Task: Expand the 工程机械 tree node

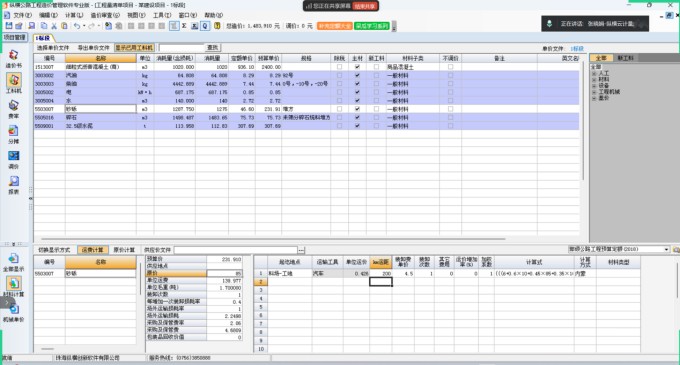Action: [x=594, y=92]
